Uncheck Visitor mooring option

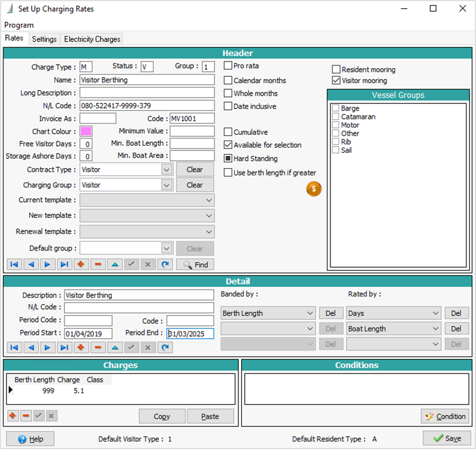pos(336,80)
